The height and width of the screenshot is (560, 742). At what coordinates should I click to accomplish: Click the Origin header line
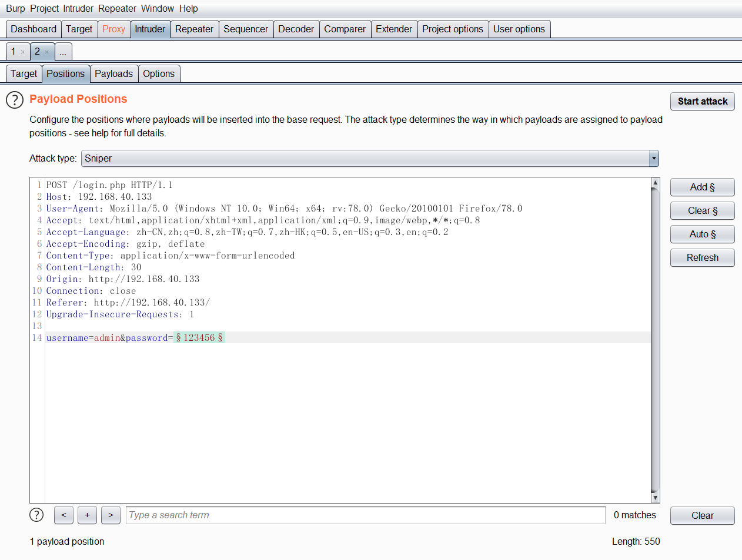[123, 279]
